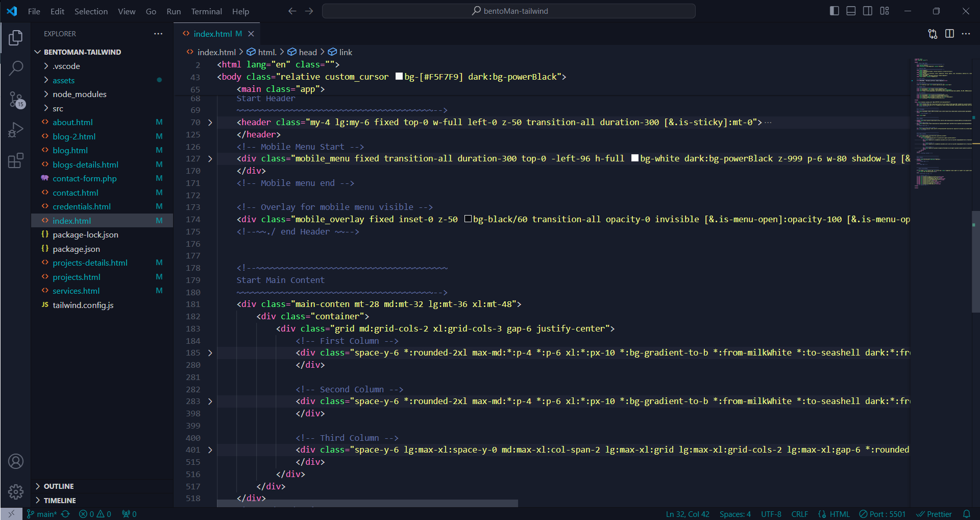Open the Terminal menu

tap(206, 11)
